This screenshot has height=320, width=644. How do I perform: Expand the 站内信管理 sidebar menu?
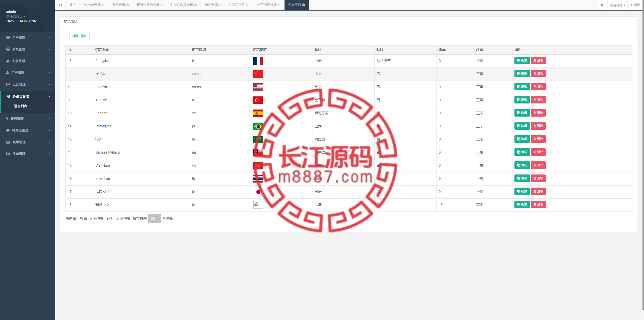point(28,130)
